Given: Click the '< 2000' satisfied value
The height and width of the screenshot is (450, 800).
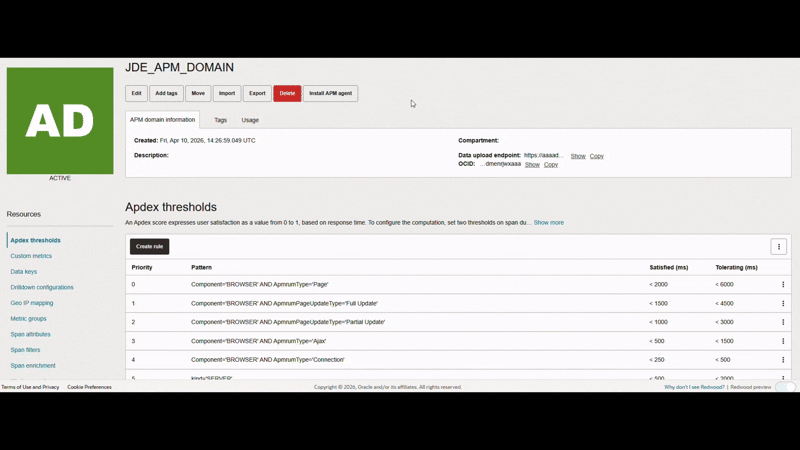Looking at the screenshot, I should coord(658,285).
